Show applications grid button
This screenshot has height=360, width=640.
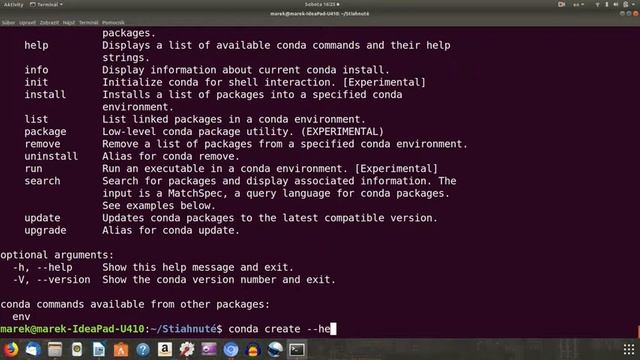[x=629, y=349]
